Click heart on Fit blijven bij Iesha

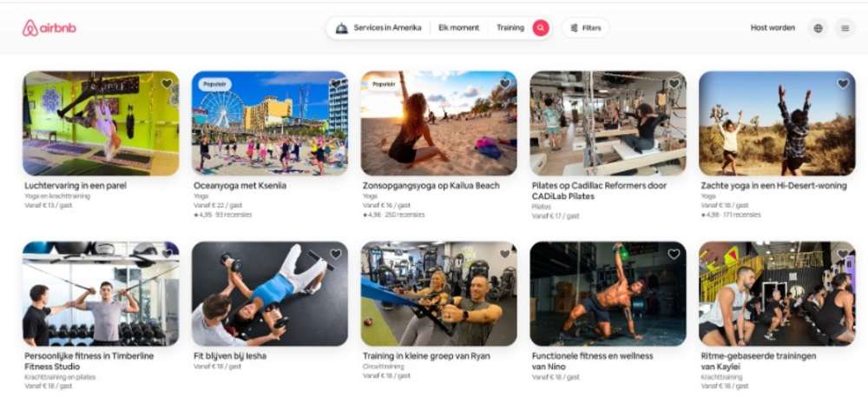click(x=335, y=255)
